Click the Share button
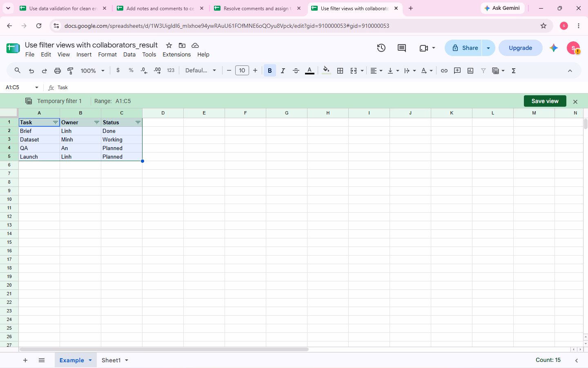 [x=463, y=48]
